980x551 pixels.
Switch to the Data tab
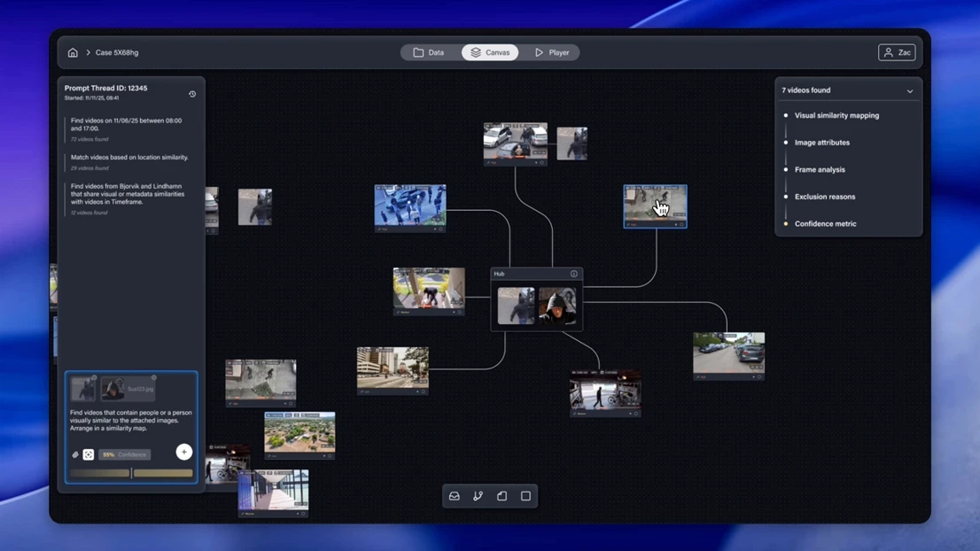click(x=430, y=53)
